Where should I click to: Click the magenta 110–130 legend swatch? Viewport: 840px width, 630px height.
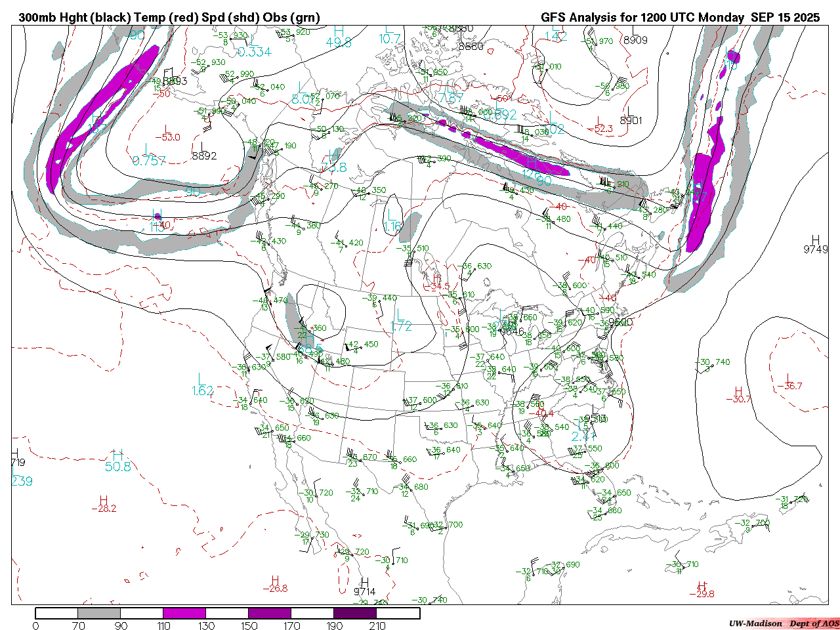184,613
